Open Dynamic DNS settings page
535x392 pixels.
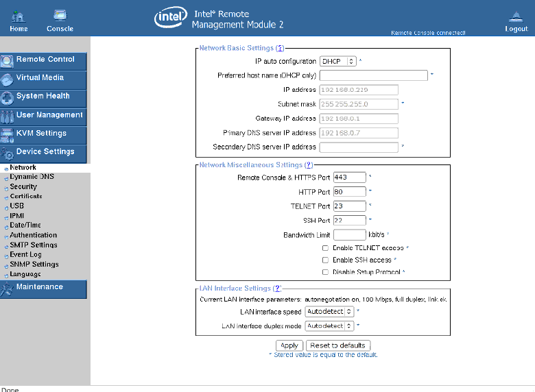click(x=32, y=177)
